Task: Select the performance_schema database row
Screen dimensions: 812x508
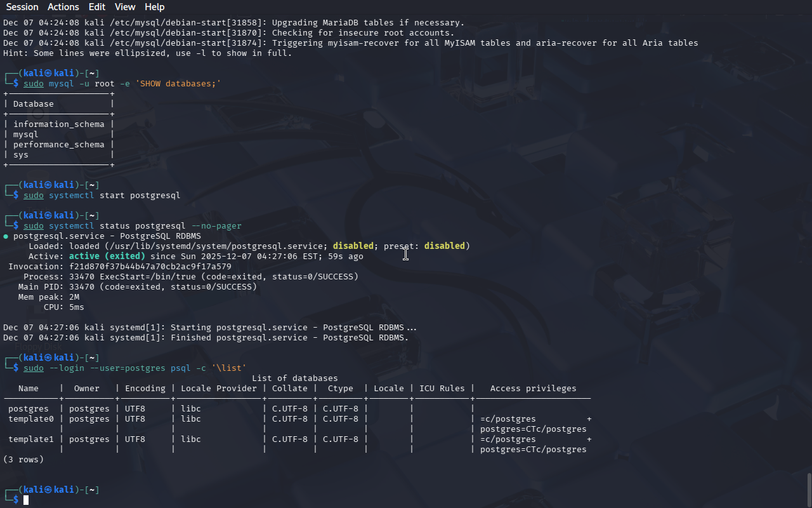Action: [x=58, y=145]
